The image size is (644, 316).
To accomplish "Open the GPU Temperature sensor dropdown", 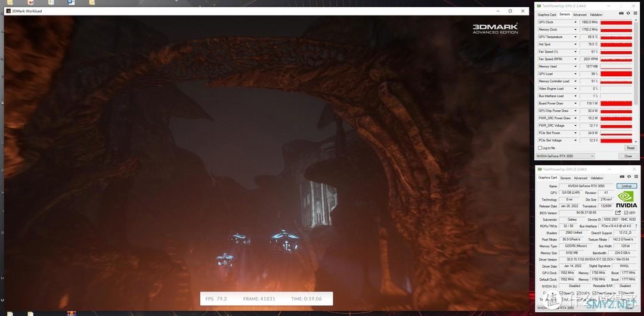I will click(575, 37).
